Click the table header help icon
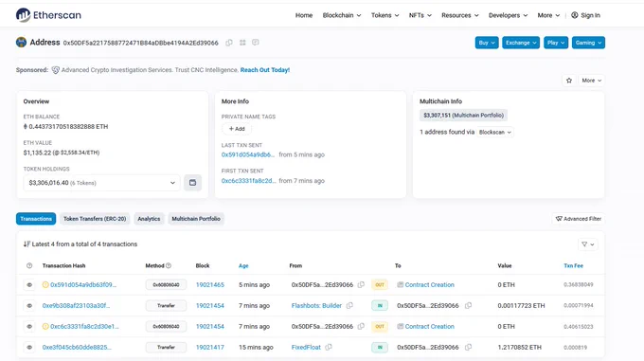This screenshot has width=644, height=361. click(29, 265)
